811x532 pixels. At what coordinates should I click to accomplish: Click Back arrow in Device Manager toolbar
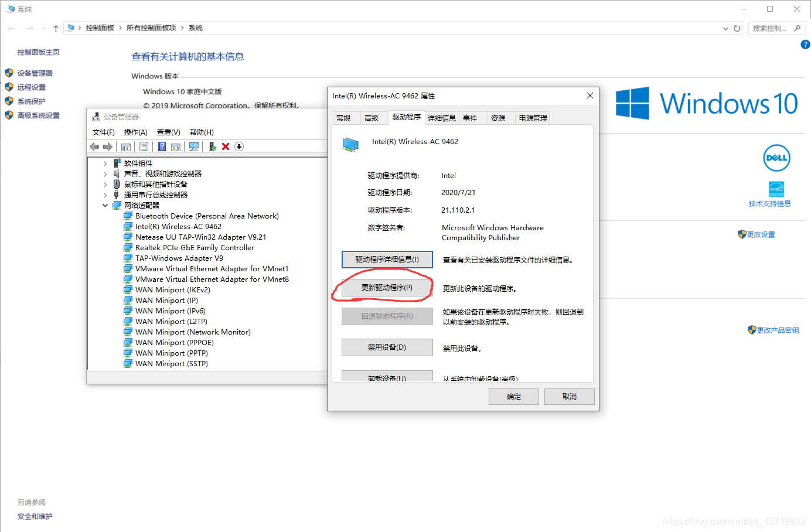click(x=94, y=146)
